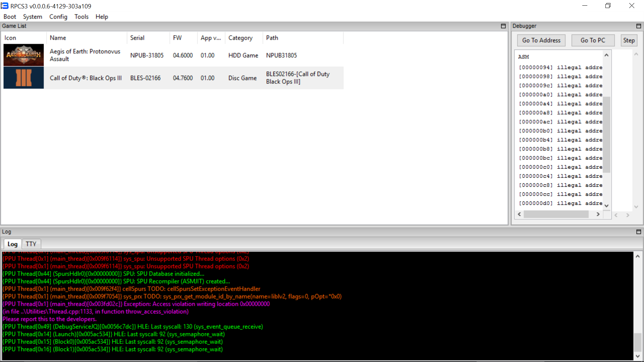The height and width of the screenshot is (362, 644).
Task: Select ASM line [000000c4]
Action: (560, 176)
